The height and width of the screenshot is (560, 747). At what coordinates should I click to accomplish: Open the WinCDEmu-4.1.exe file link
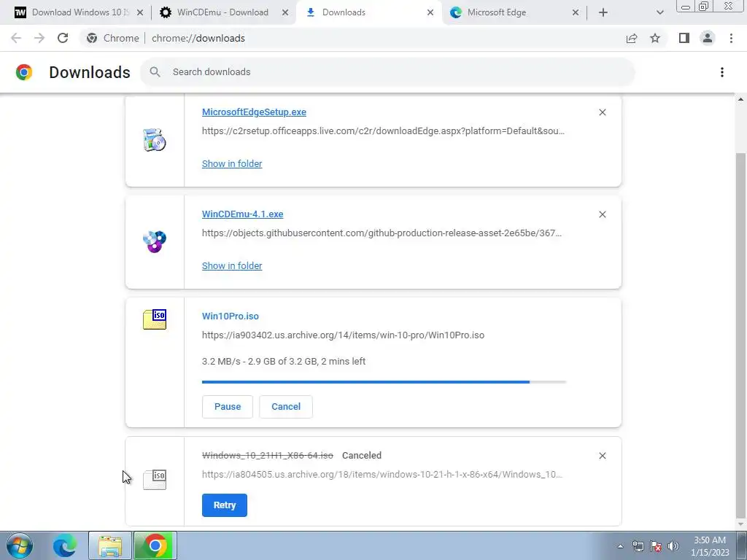click(x=242, y=214)
